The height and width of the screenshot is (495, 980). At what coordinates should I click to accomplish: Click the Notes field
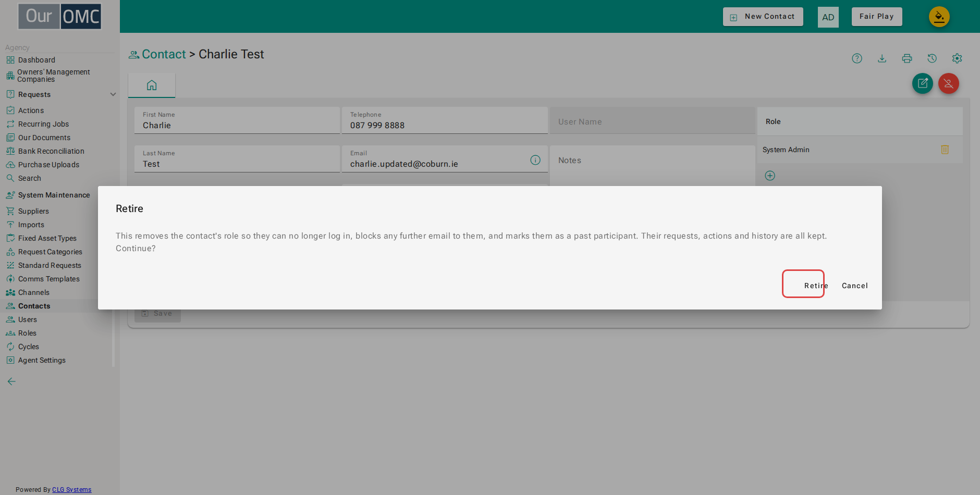point(652,166)
